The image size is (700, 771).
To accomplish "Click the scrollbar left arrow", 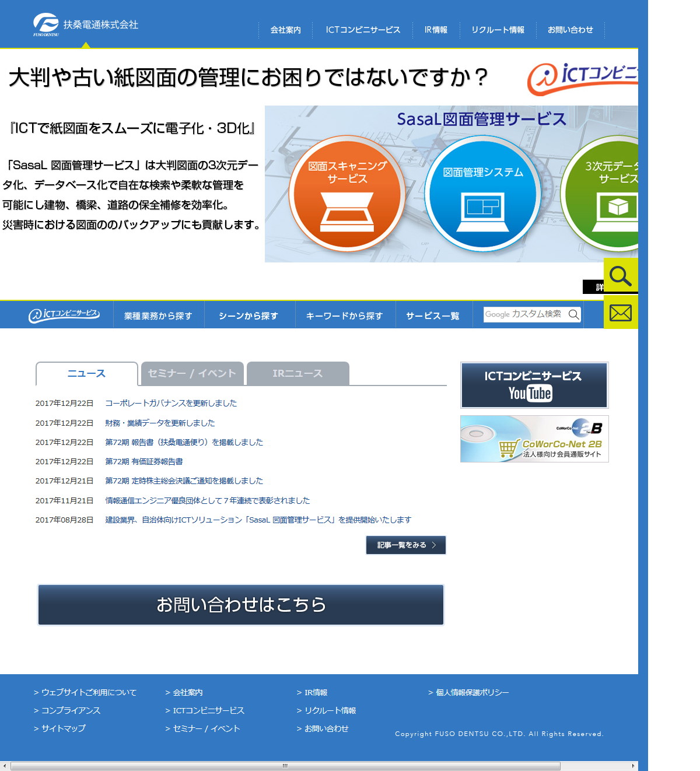I will (x=5, y=766).
